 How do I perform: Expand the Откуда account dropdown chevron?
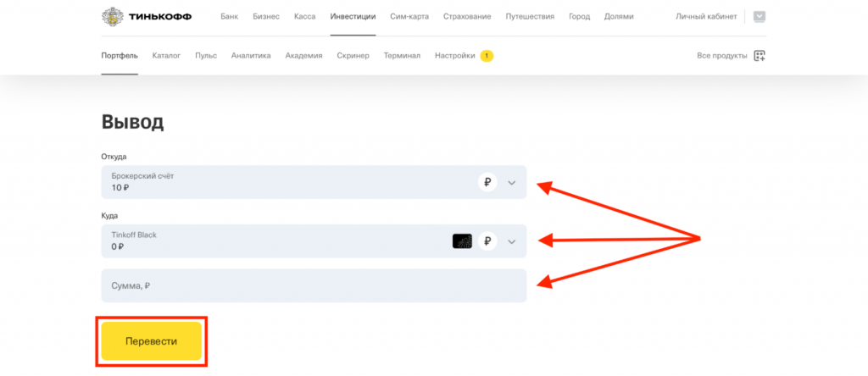[511, 182]
